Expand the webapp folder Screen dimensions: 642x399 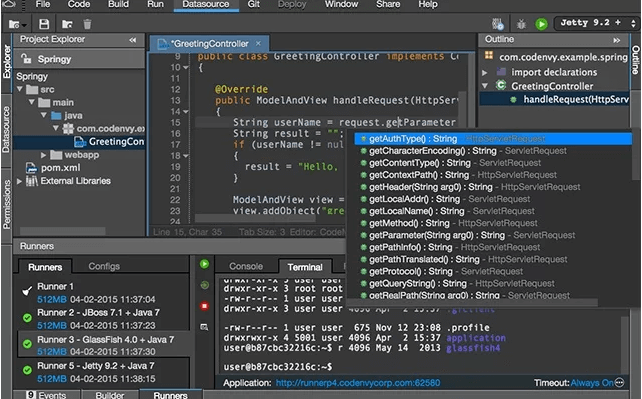point(43,155)
